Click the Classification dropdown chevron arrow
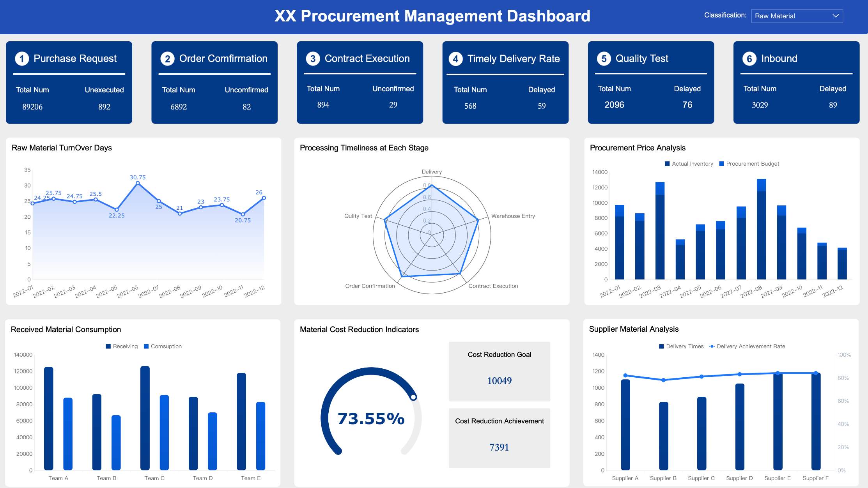Image resolution: width=868 pixels, height=488 pixels. pyautogui.click(x=836, y=16)
